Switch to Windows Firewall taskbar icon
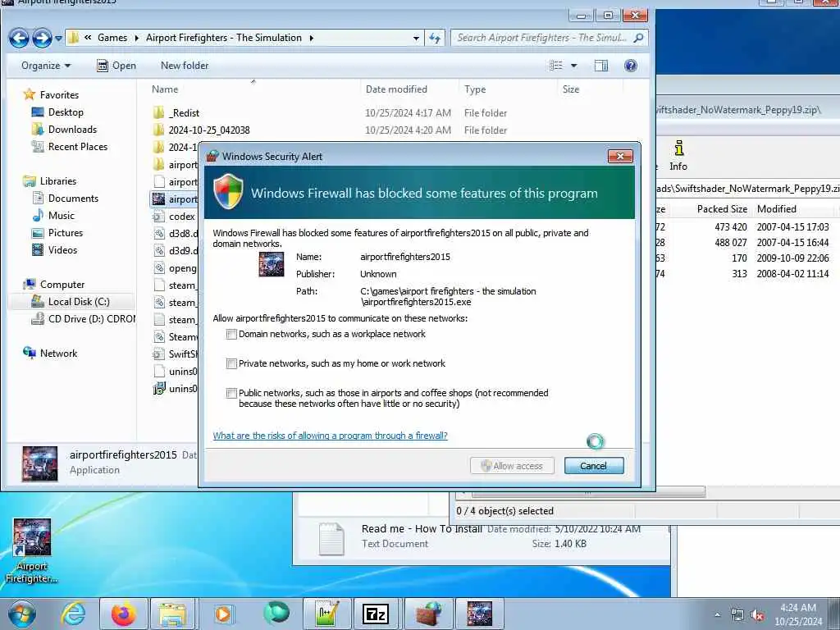The height and width of the screenshot is (630, 840). click(x=428, y=614)
